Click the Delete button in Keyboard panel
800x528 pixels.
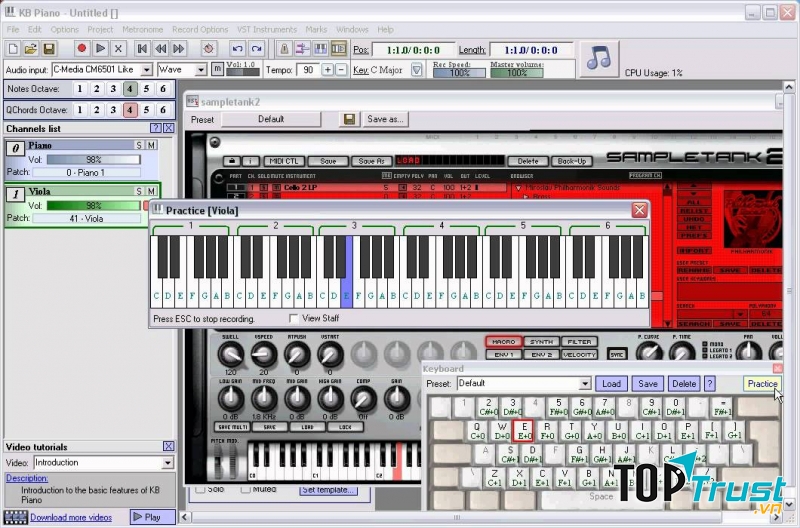pos(684,384)
